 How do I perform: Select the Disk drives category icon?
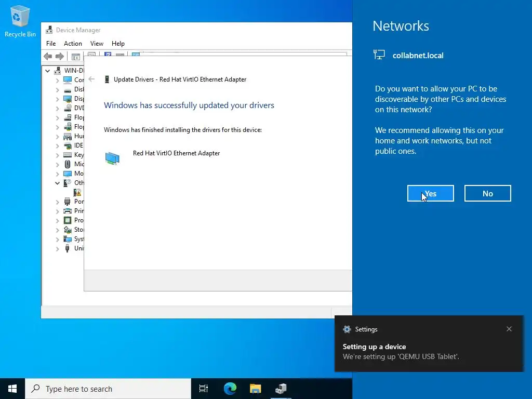(68, 89)
